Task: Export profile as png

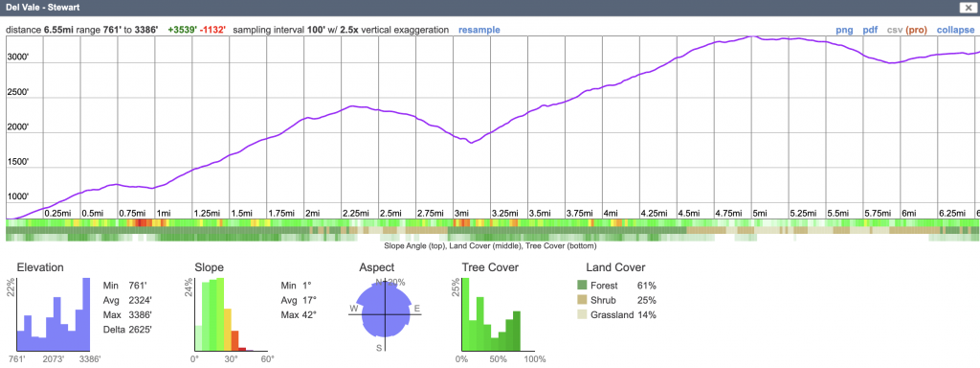Action: [x=844, y=30]
